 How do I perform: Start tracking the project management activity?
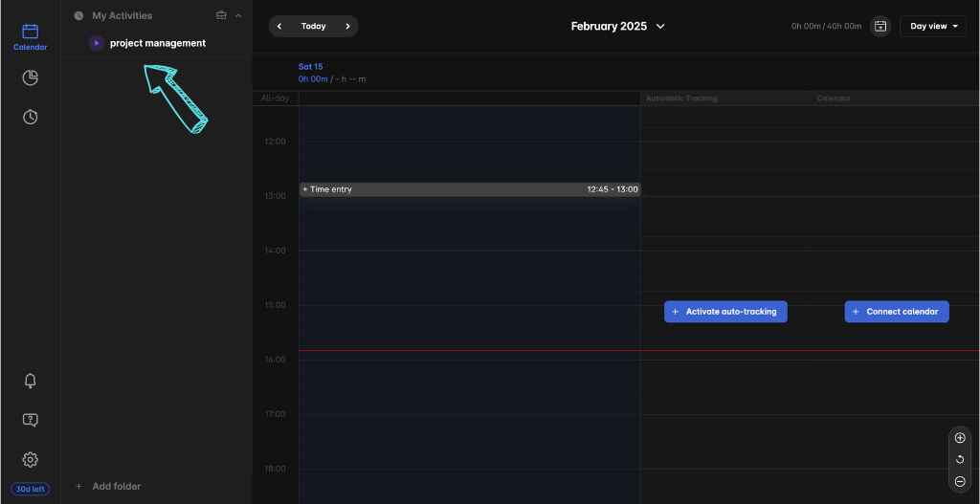tap(96, 43)
